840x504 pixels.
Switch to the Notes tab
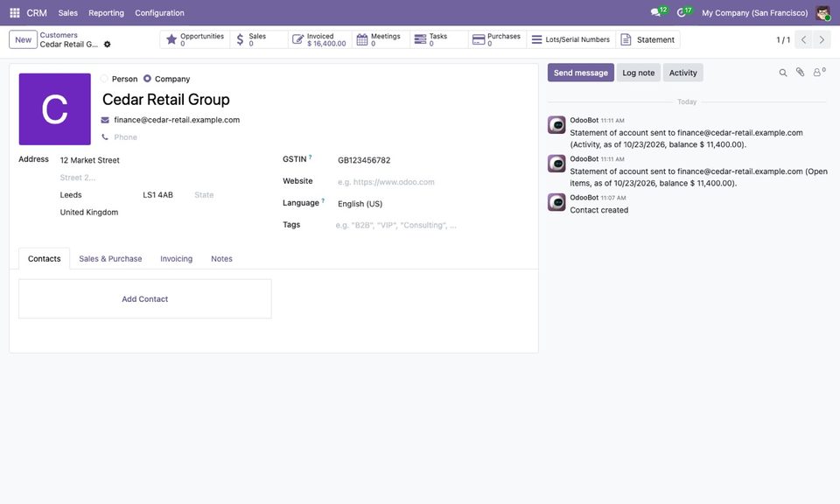[221, 259]
